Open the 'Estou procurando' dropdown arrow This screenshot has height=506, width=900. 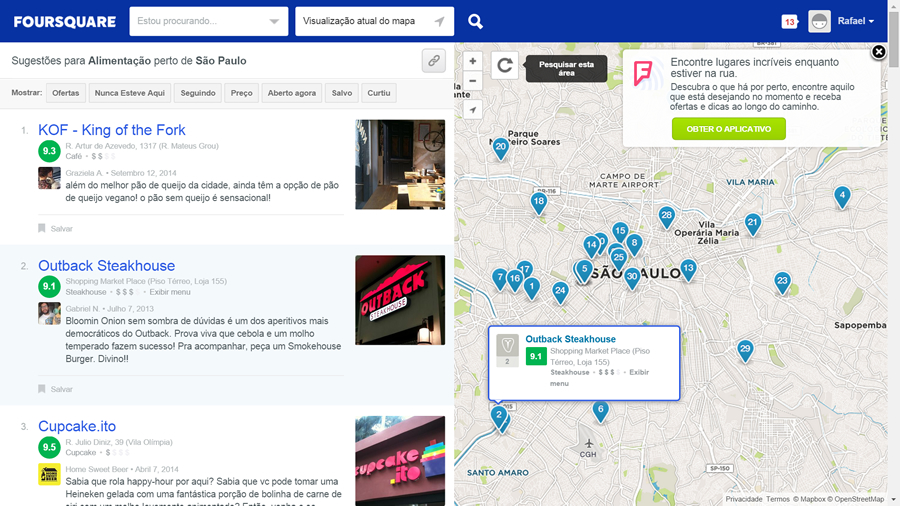[x=274, y=22]
